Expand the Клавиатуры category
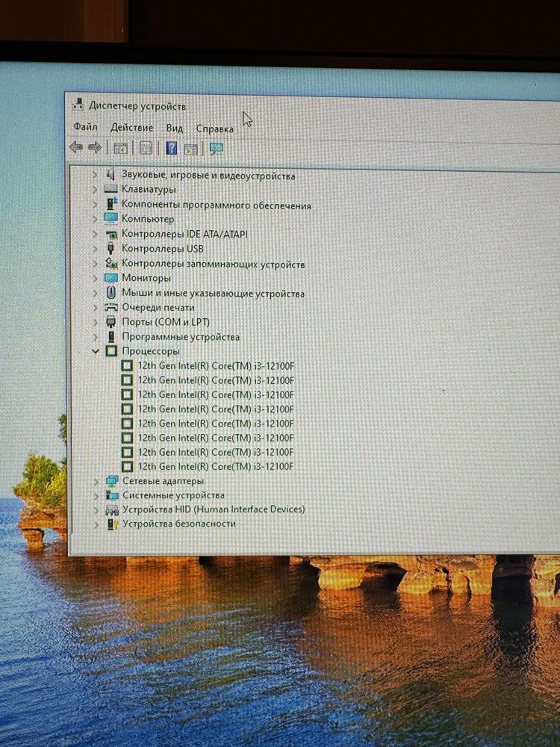560x747 pixels. coord(95,189)
